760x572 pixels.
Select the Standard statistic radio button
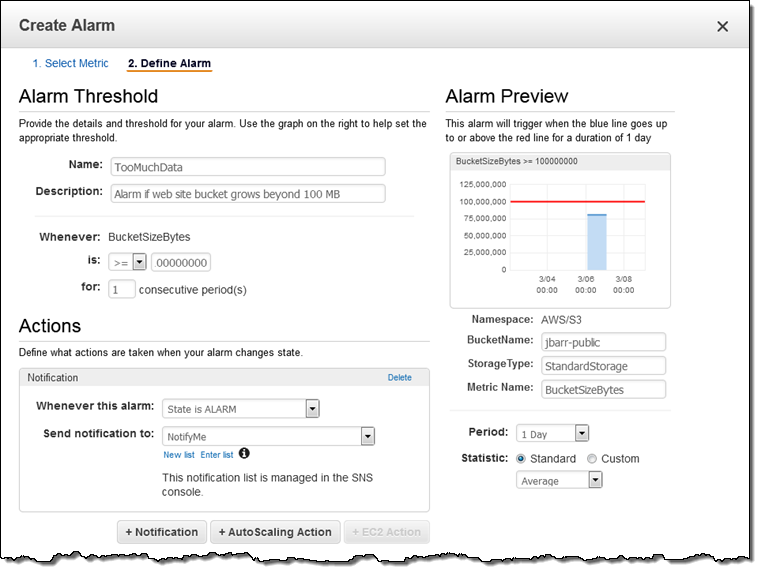tap(521, 459)
